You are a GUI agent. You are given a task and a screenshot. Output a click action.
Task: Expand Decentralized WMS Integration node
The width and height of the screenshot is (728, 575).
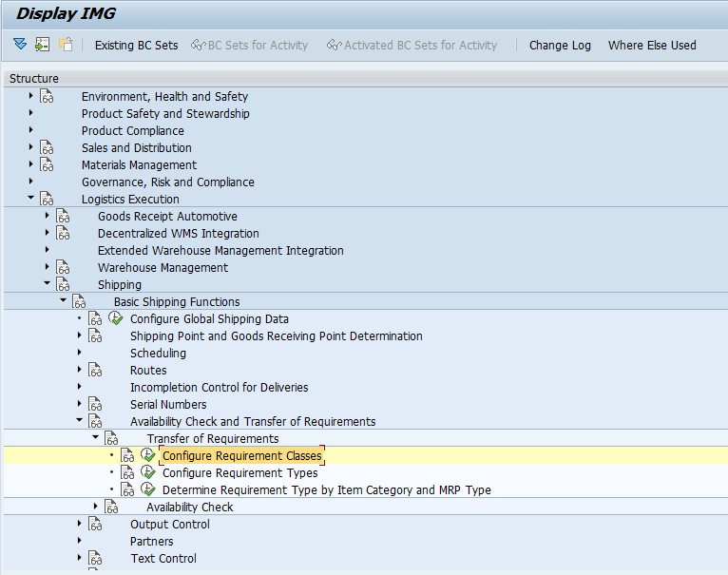pyautogui.click(x=48, y=233)
